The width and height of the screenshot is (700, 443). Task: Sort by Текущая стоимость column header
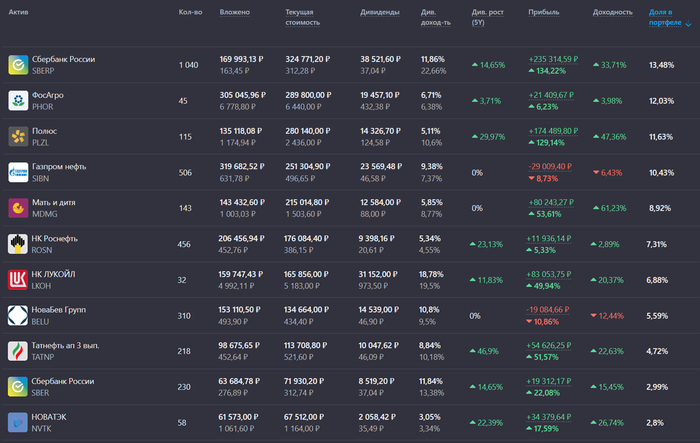(302, 17)
